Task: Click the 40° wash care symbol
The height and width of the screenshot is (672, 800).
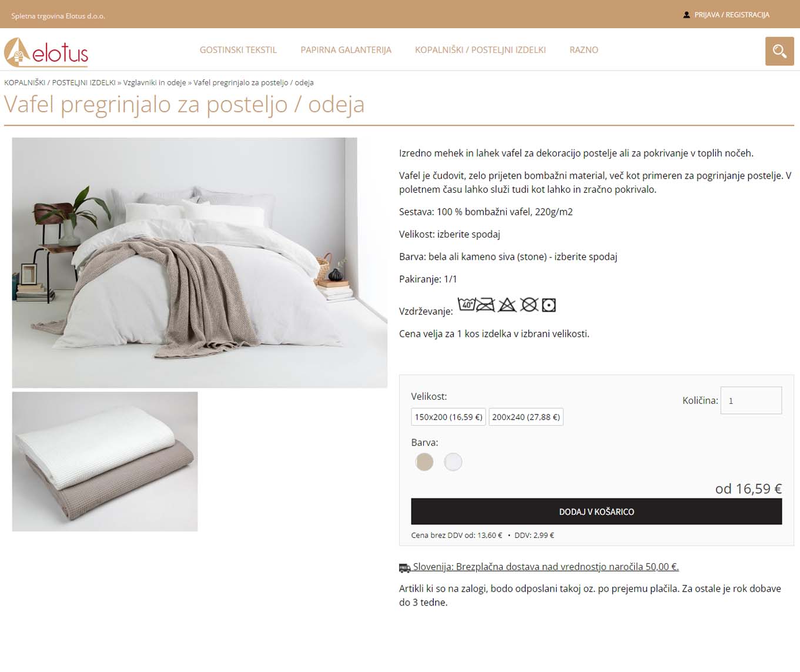Action: click(x=467, y=304)
